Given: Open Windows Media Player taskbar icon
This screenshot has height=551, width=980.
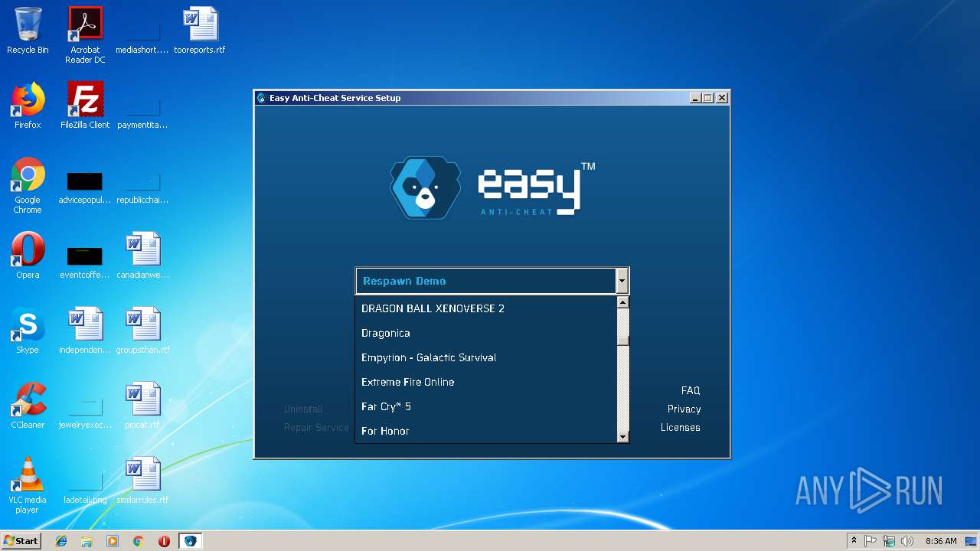Looking at the screenshot, I should coord(113,541).
